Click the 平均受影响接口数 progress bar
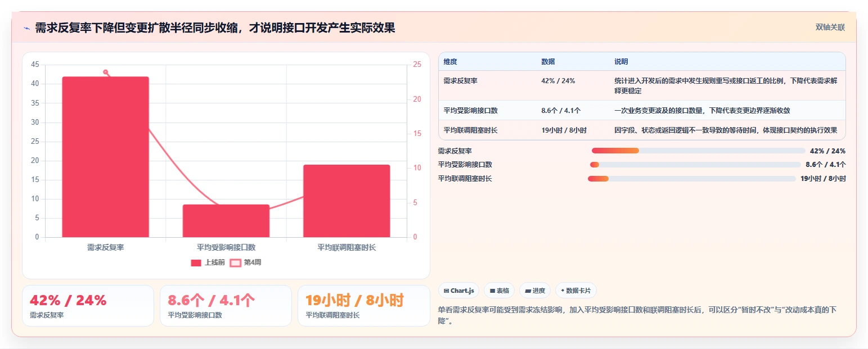Screen dimensions: 868x349 tap(695, 165)
